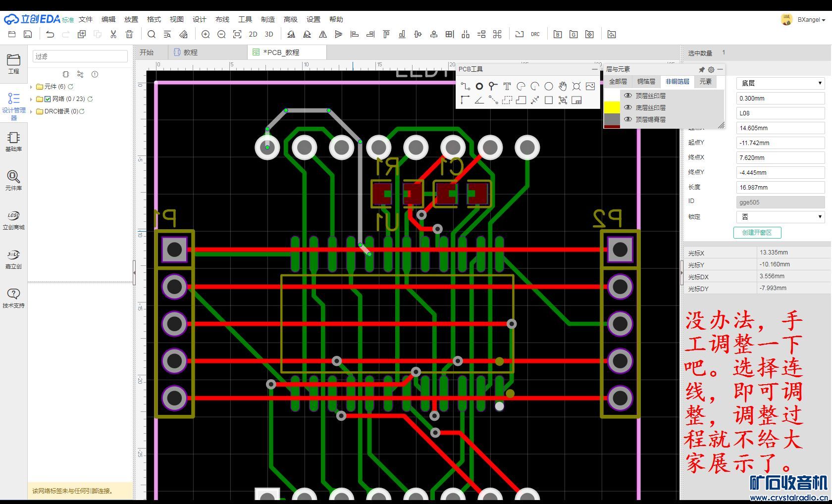Toggle the 网络 (0 / 23) checkbox
832x504 pixels.
coord(48,99)
